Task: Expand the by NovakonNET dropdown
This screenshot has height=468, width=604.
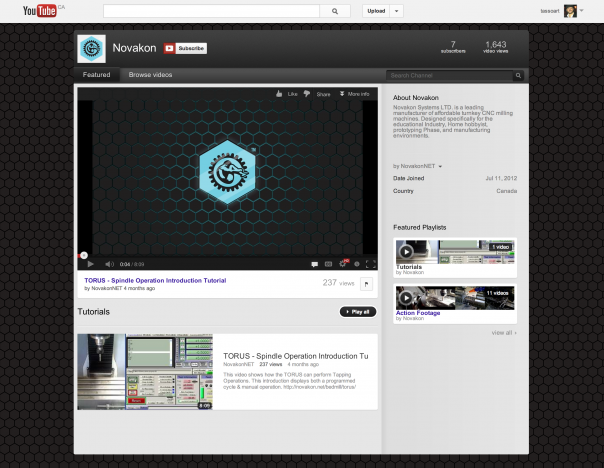Action: click(x=417, y=166)
